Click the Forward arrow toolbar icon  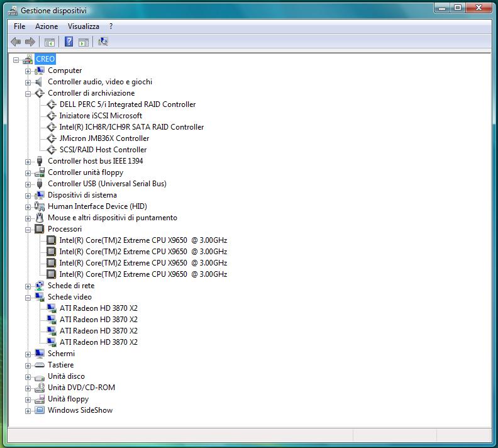click(x=30, y=42)
